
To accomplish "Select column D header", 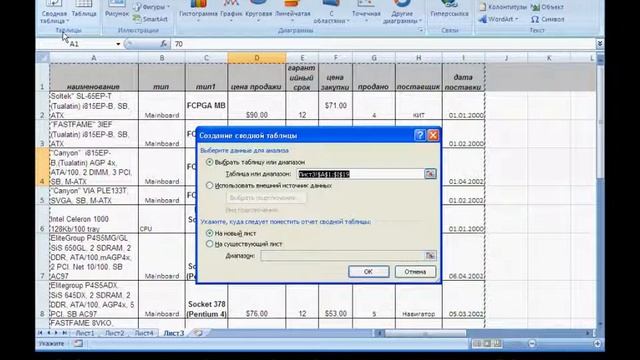I will pyautogui.click(x=257, y=58).
